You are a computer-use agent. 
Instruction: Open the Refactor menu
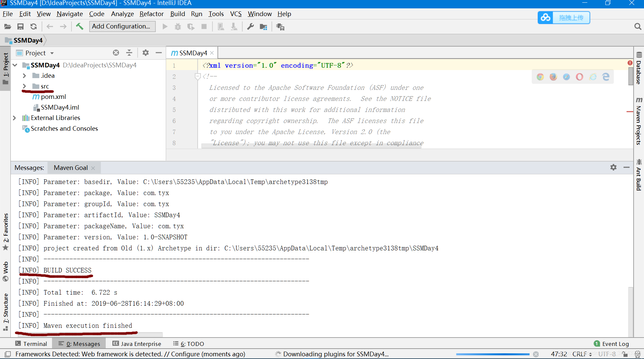point(151,14)
